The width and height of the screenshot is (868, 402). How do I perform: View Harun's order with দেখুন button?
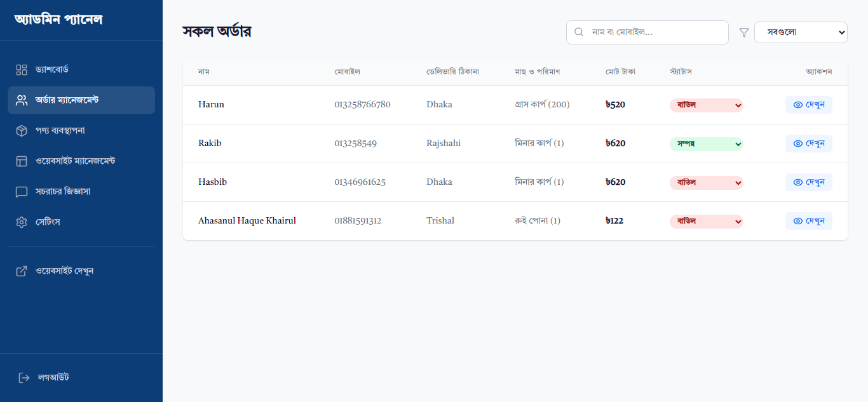tap(808, 105)
